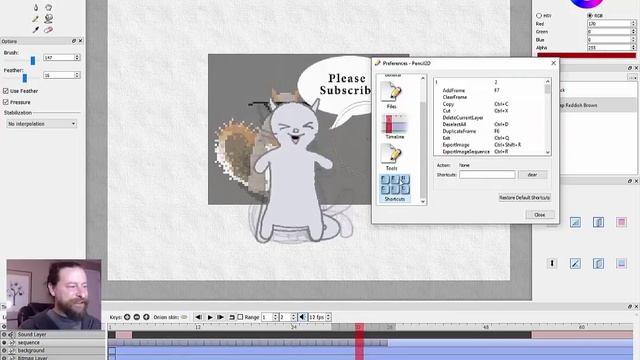Image resolution: width=640 pixels, height=360 pixels.
Task: Adjust the fps stepper
Action: [328, 317]
